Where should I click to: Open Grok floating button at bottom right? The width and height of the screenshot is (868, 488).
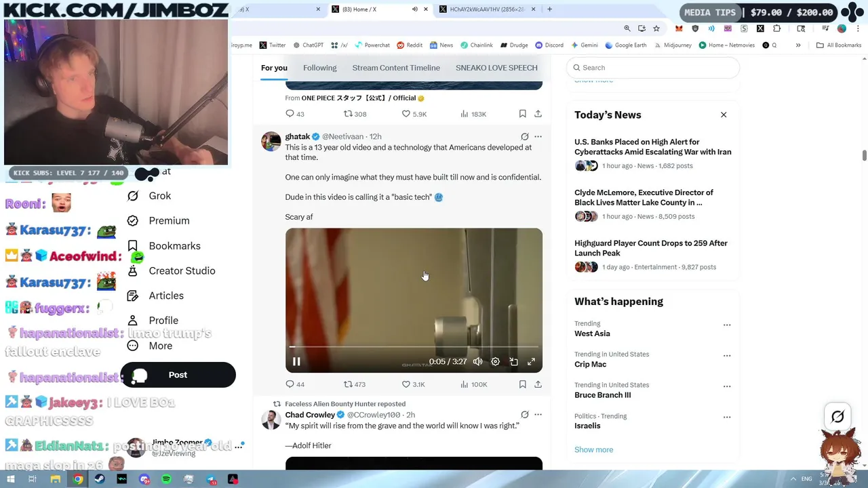837,417
